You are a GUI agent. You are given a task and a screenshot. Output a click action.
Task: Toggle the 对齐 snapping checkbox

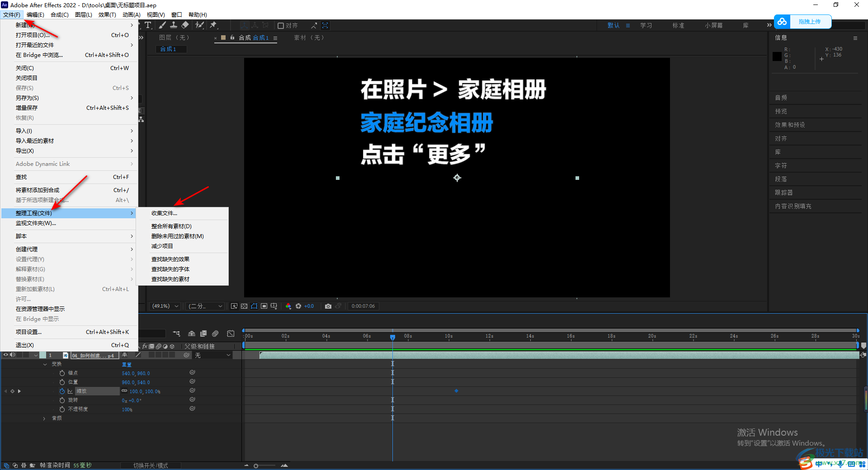(281, 26)
